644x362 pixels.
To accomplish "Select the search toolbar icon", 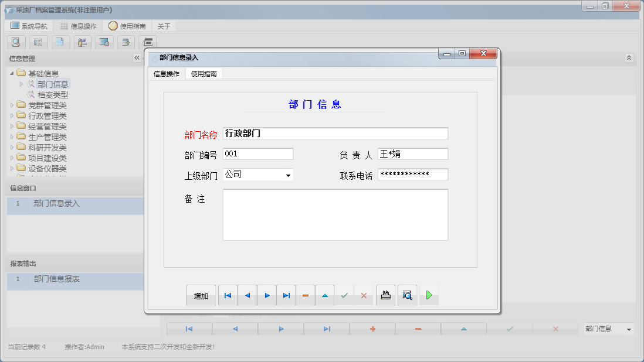I will click(16, 42).
